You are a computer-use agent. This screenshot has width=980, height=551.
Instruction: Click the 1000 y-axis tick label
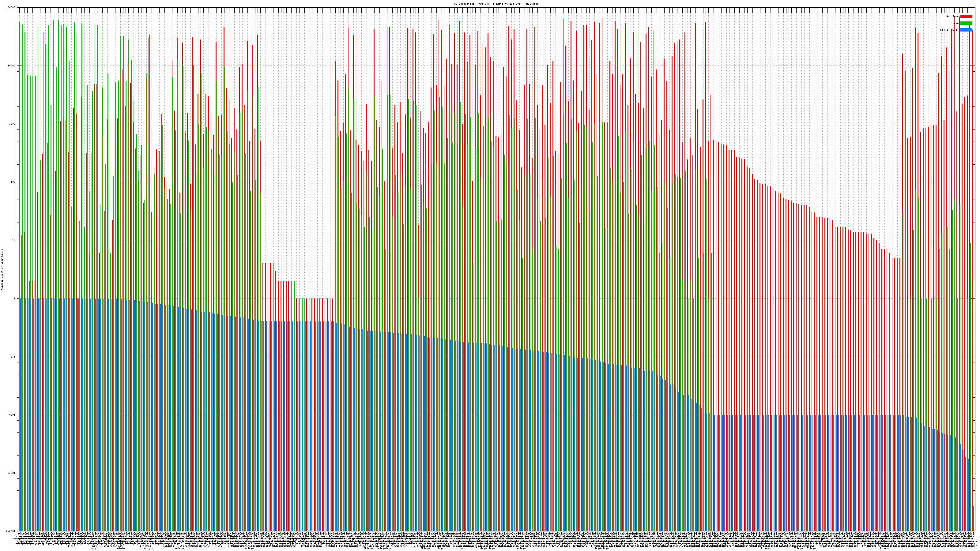click(13, 124)
